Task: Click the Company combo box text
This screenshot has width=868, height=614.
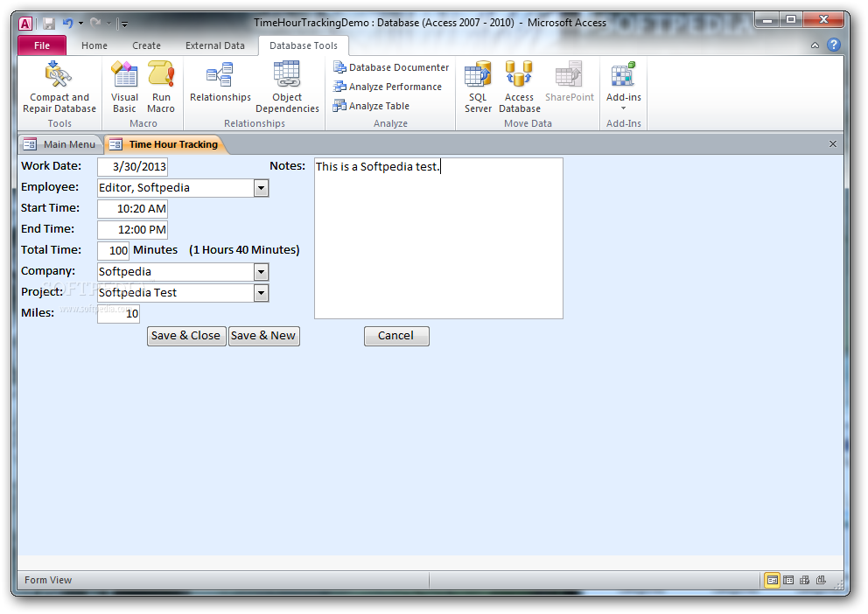Action: point(176,272)
